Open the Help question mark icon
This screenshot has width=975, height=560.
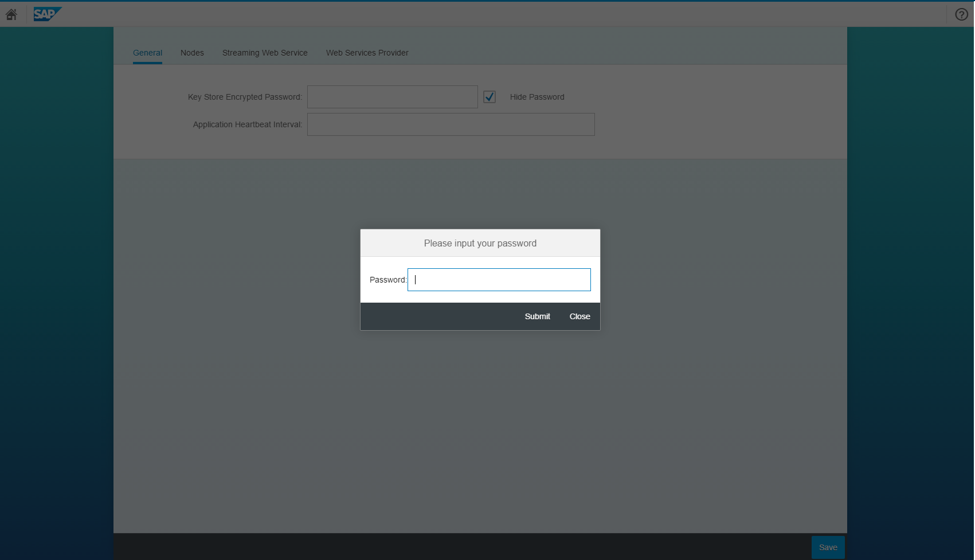[x=961, y=14]
